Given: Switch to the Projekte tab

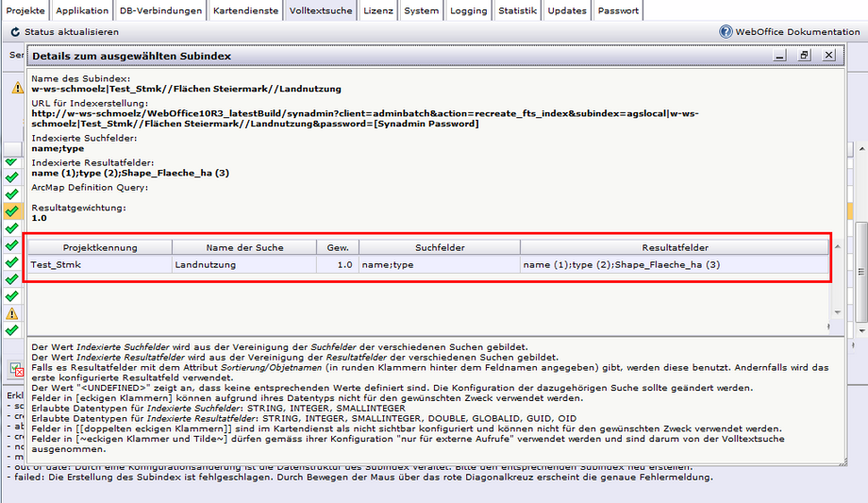Looking at the screenshot, I should [25, 11].
